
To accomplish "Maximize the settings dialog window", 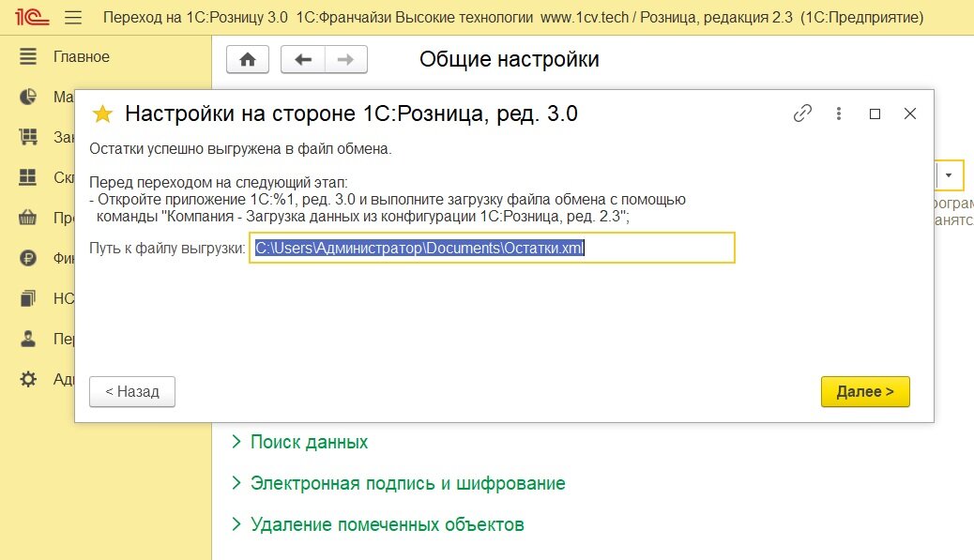I will click(x=875, y=114).
